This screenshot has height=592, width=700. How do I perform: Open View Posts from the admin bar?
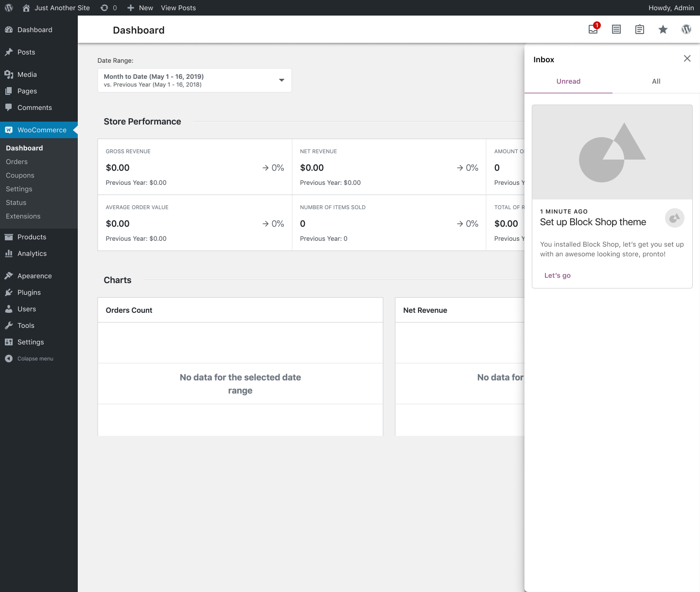point(178,7)
